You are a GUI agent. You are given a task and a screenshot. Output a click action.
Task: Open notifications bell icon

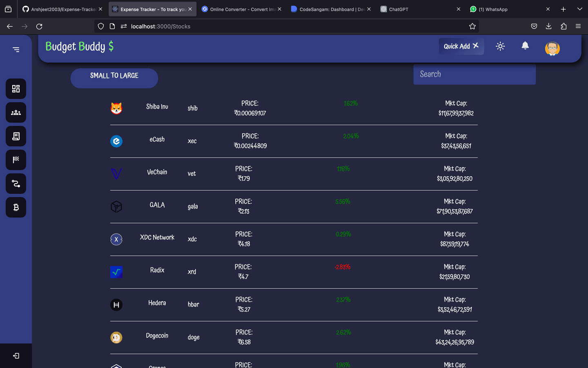(x=525, y=46)
